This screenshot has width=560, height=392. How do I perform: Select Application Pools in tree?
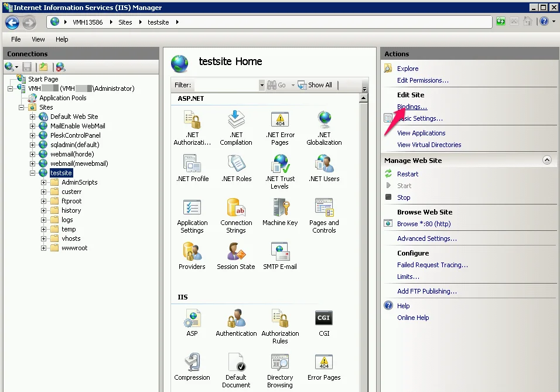pos(63,98)
